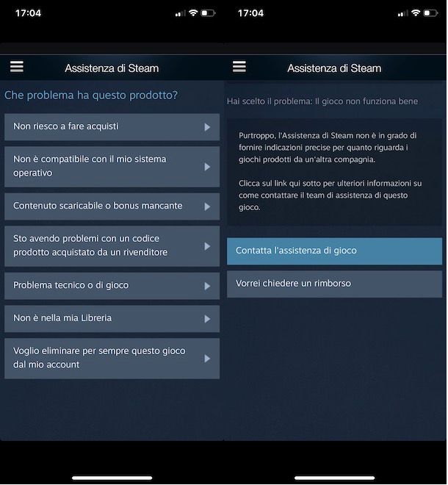This screenshot has height=485, width=448.
Task: Select 'Voglio eliminare per sempre questo gioco'
Action: pos(112,358)
